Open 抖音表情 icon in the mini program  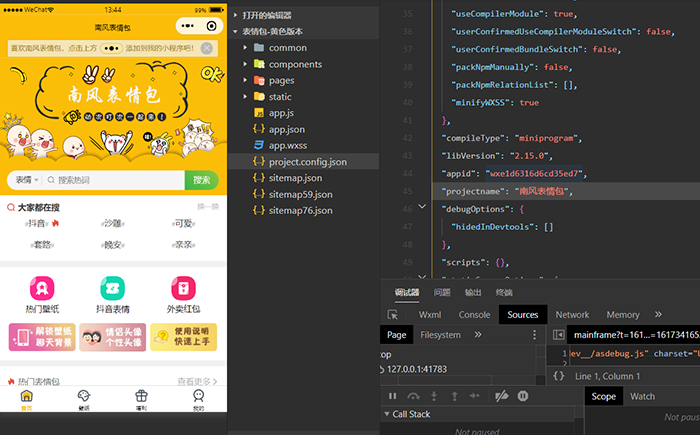point(112,289)
